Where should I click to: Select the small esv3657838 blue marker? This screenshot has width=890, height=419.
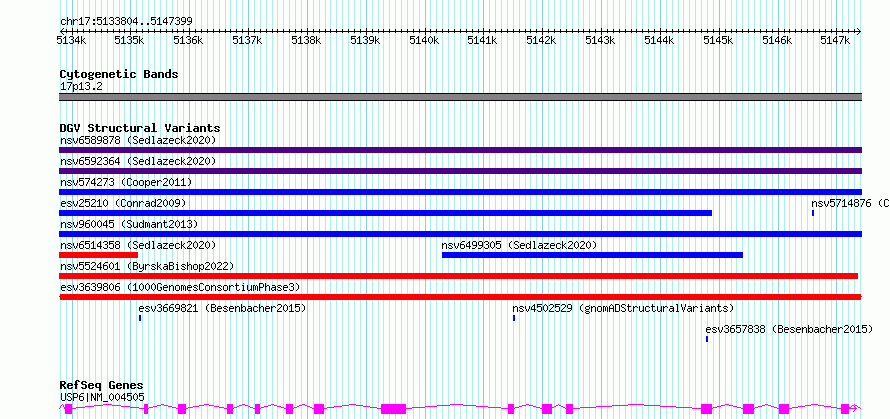(x=707, y=339)
